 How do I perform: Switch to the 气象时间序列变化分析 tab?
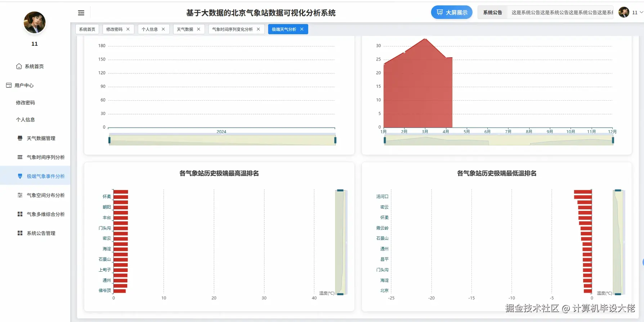[x=232, y=29]
